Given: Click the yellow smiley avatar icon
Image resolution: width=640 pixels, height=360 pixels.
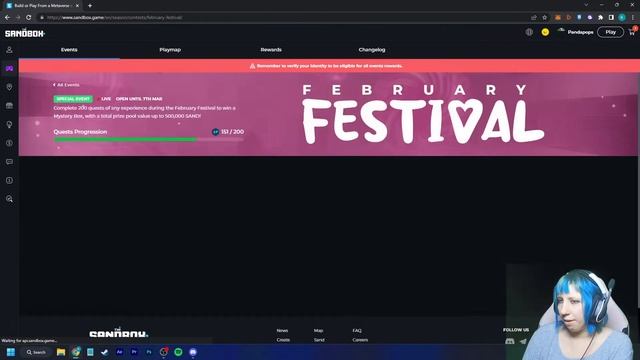Looking at the screenshot, I should click(x=545, y=32).
